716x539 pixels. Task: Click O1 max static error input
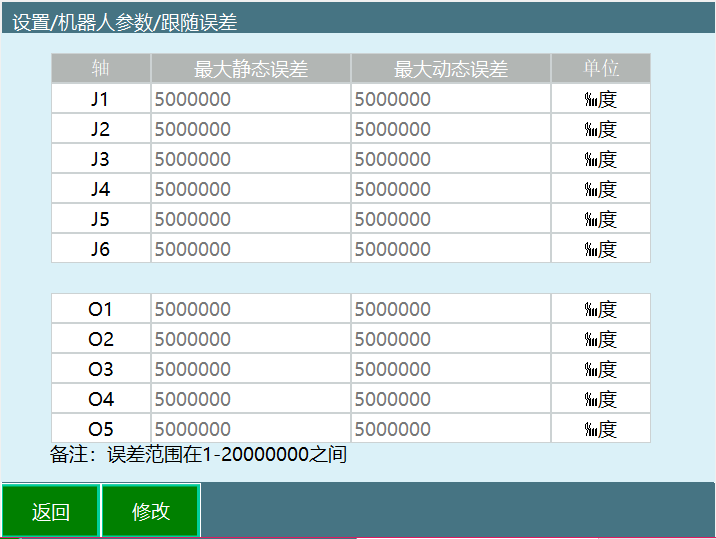pos(250,309)
